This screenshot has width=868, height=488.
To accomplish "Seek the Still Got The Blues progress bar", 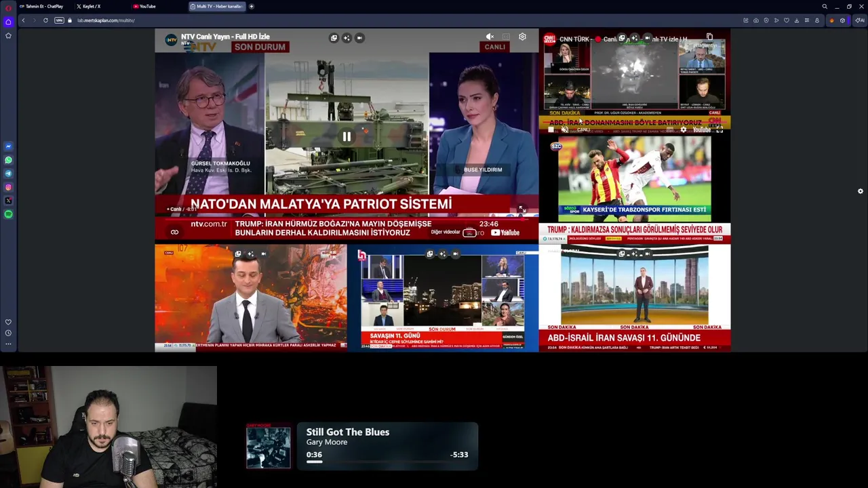I will [387, 462].
